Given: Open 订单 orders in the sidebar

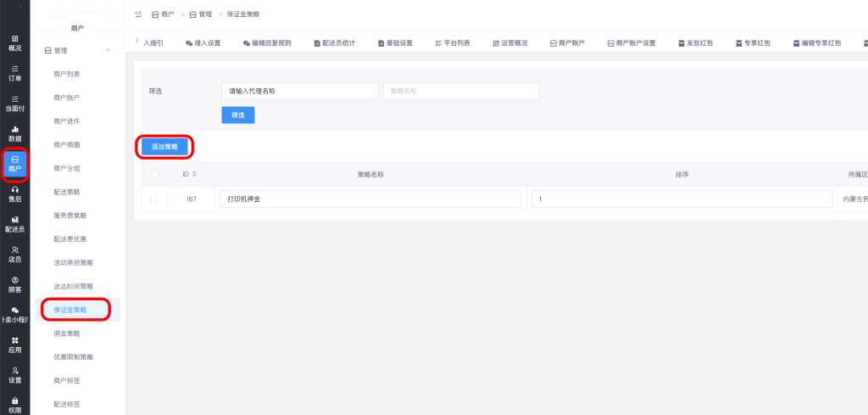Looking at the screenshot, I should click(x=14, y=73).
